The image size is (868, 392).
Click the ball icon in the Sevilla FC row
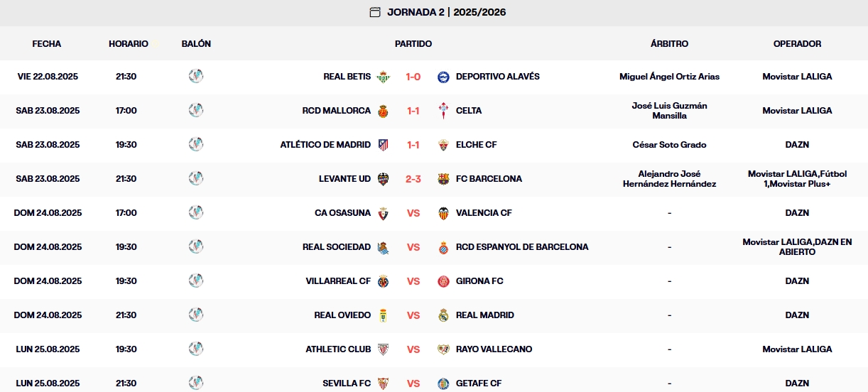196,383
